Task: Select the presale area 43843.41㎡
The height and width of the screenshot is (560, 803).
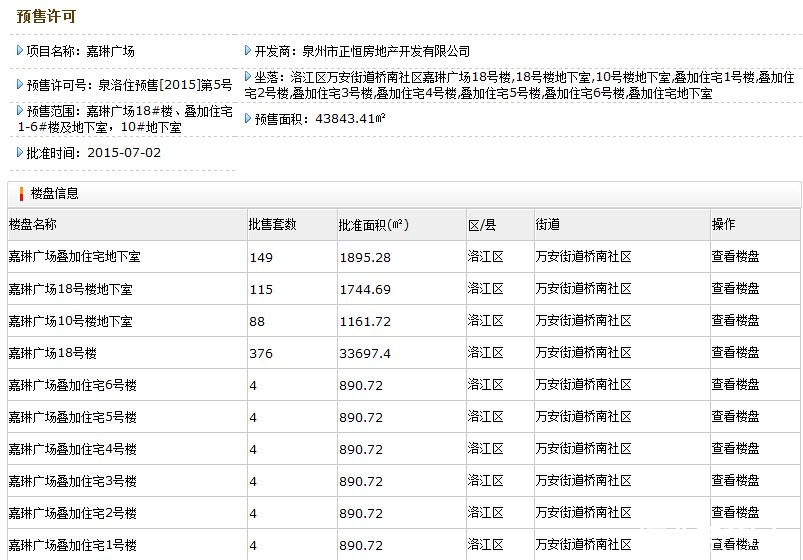Action: [350, 118]
